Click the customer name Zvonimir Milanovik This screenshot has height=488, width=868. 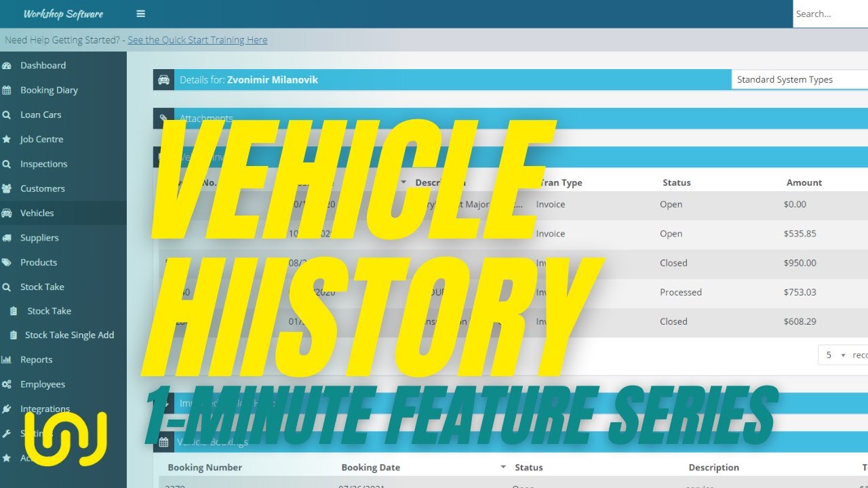[273, 80]
